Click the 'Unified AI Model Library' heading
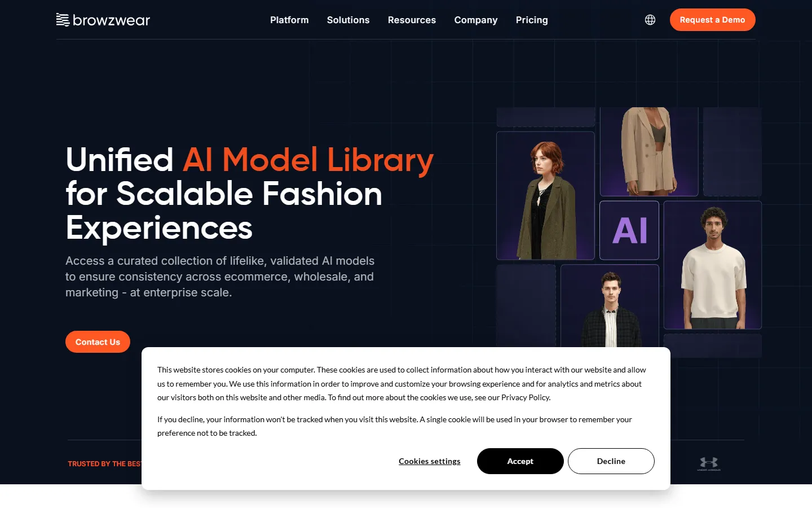The width and height of the screenshot is (812, 508). pyautogui.click(x=250, y=194)
